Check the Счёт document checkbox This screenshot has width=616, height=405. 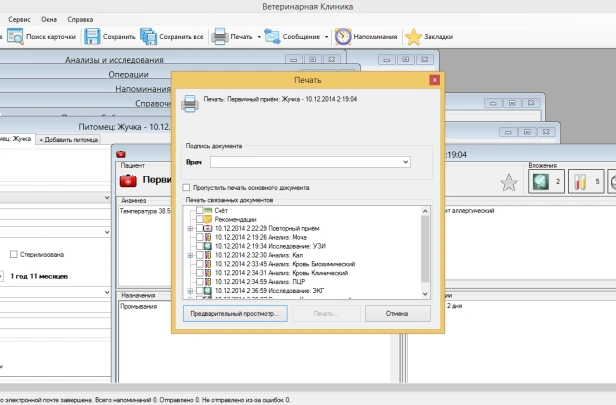click(x=200, y=211)
